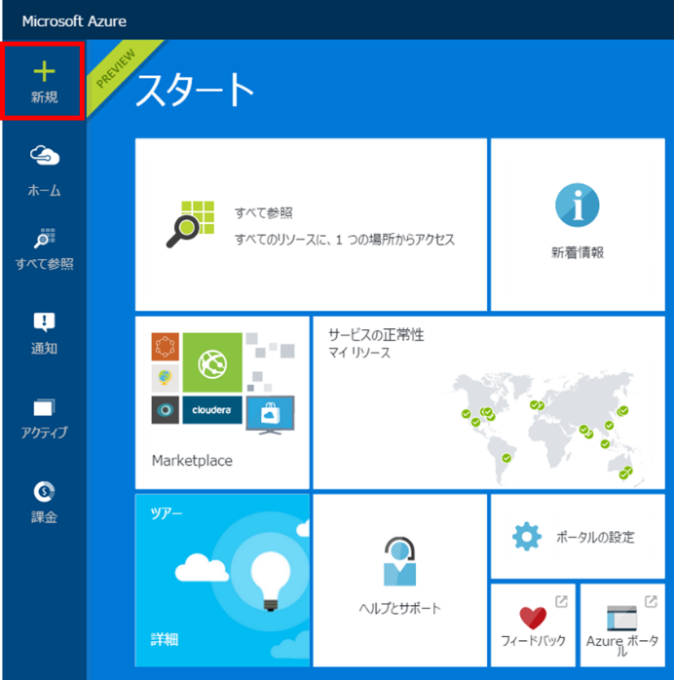Click the green plus icon for 新規
This screenshot has width=674, height=680.
44,72
